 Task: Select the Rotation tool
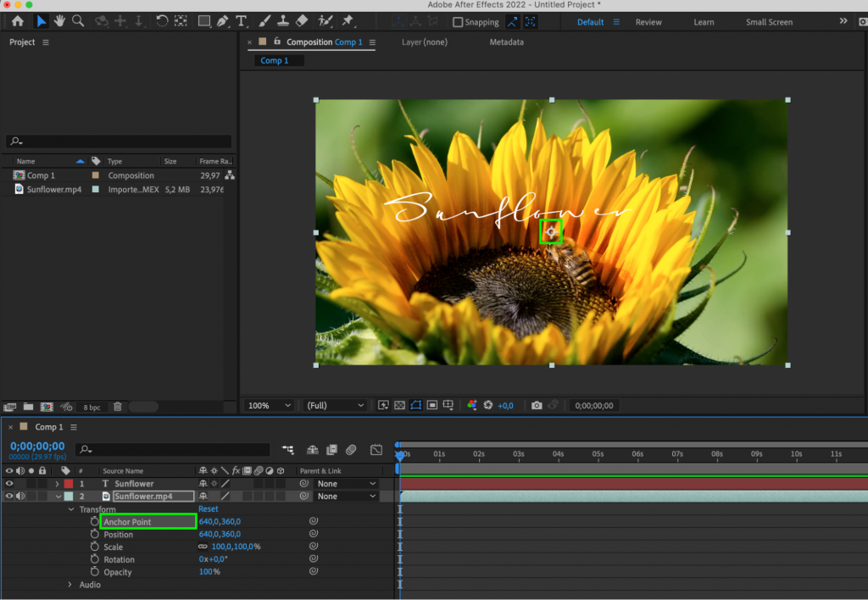pos(160,21)
